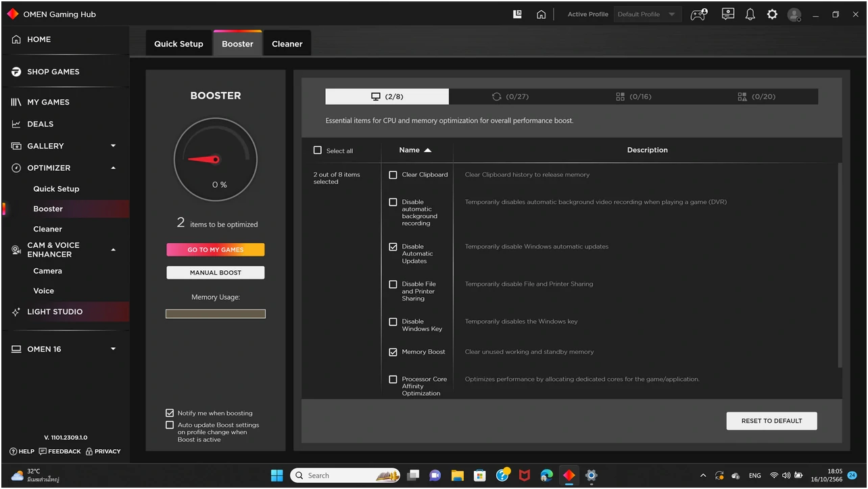Click the optimization list vertical scrollbar
The image size is (868, 489).
click(840, 265)
